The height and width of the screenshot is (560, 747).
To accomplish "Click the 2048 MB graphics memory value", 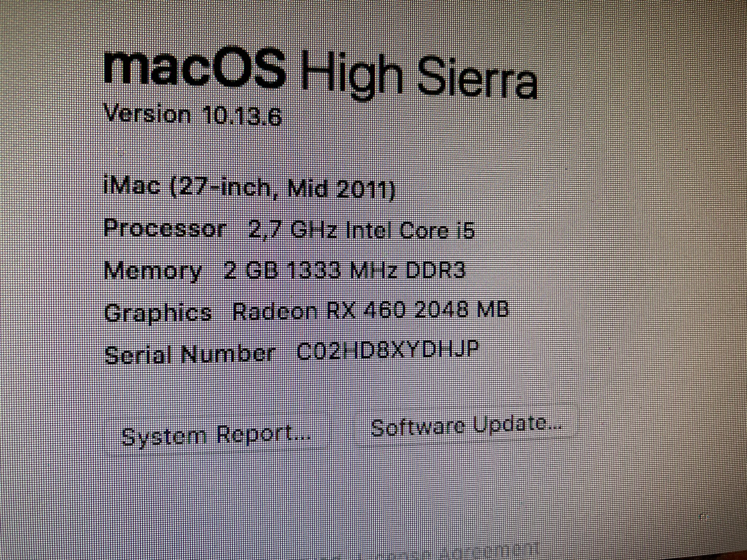I will (x=462, y=309).
